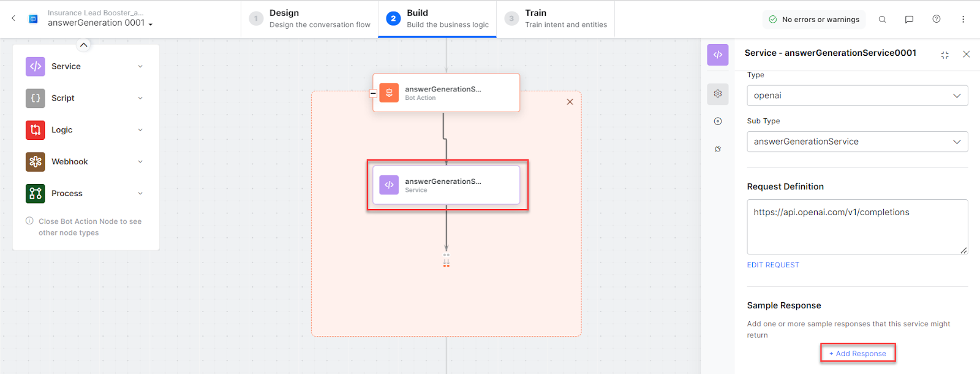
Task: Click the Webhook node type icon
Action: (36, 162)
